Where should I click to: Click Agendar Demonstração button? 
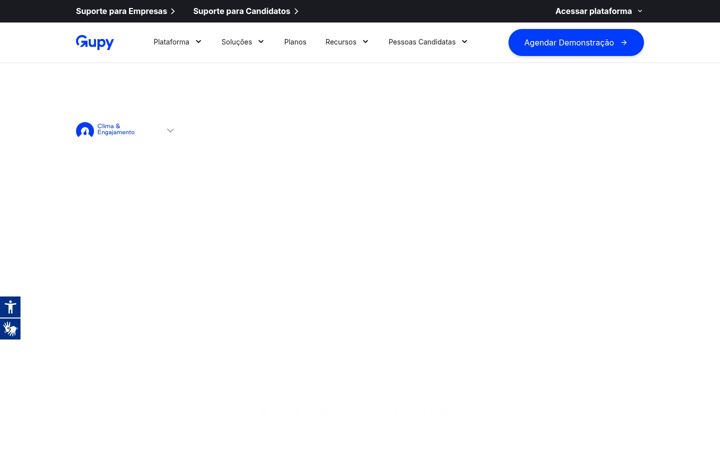576,43
